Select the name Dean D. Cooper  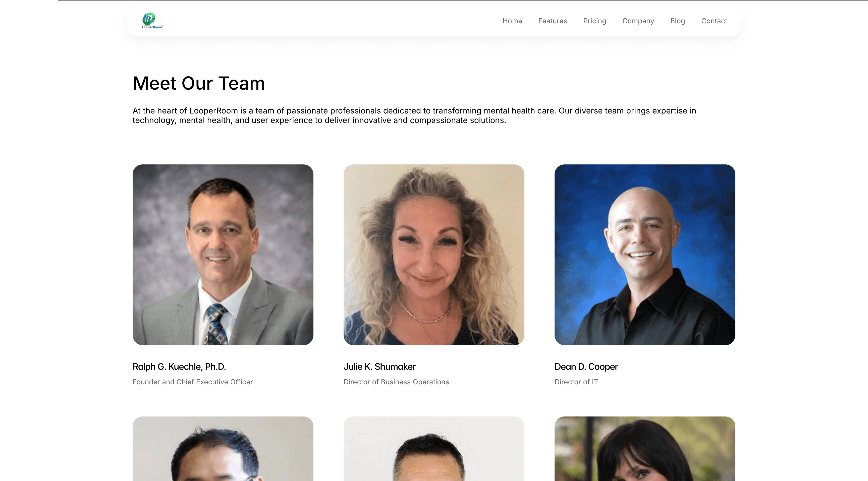[x=586, y=367]
